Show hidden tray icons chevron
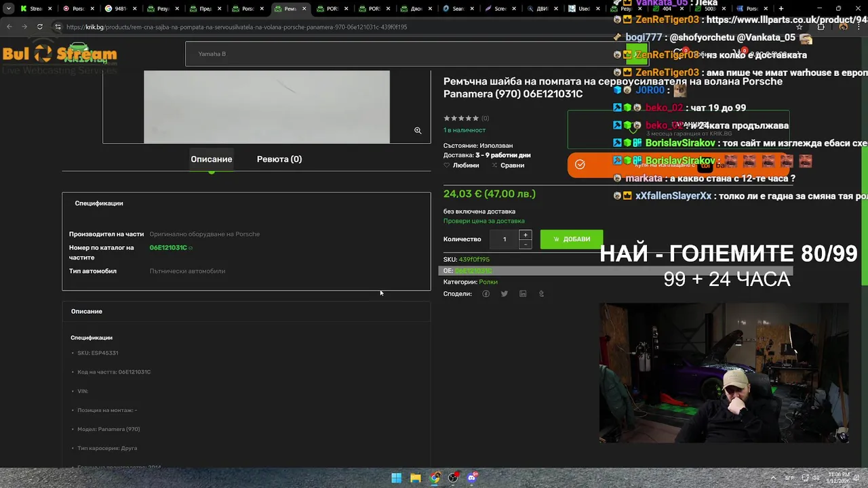This screenshot has height=488, width=868. click(x=774, y=478)
